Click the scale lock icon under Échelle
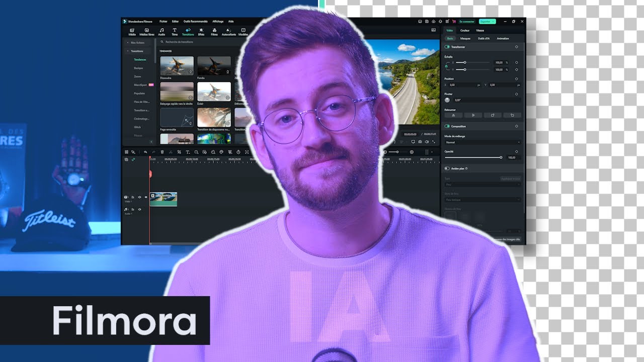 point(446,66)
